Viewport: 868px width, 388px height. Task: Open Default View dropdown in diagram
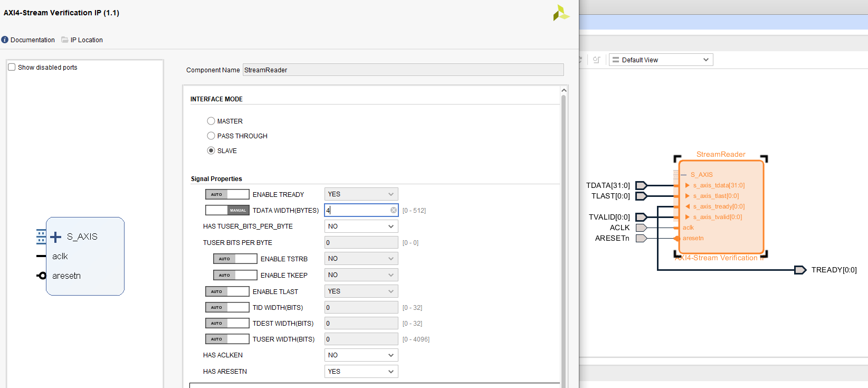click(661, 60)
